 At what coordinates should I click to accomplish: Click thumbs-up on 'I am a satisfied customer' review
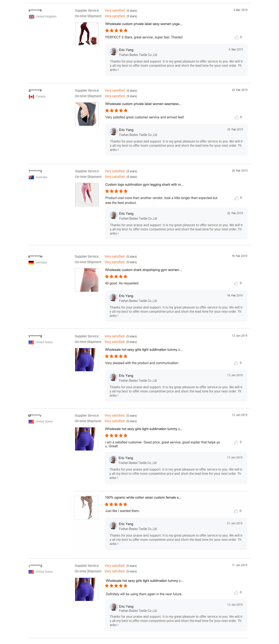236,442
